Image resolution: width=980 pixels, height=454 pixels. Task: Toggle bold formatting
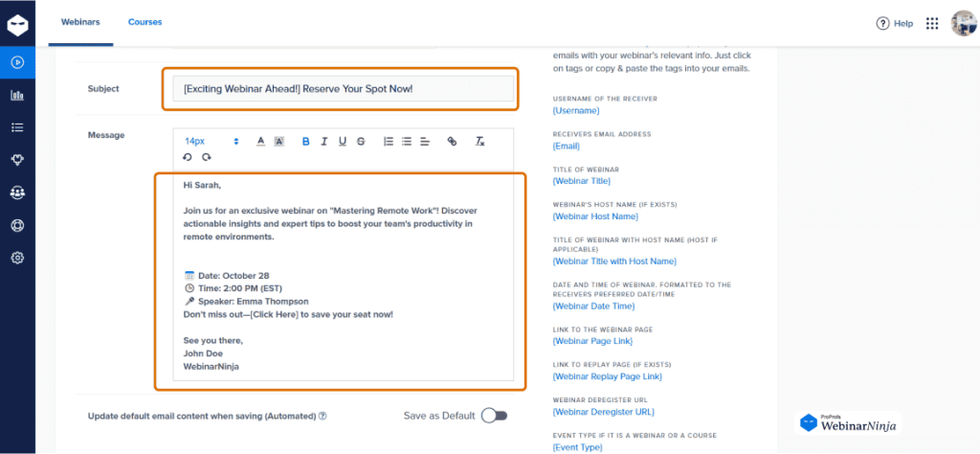pyautogui.click(x=305, y=142)
